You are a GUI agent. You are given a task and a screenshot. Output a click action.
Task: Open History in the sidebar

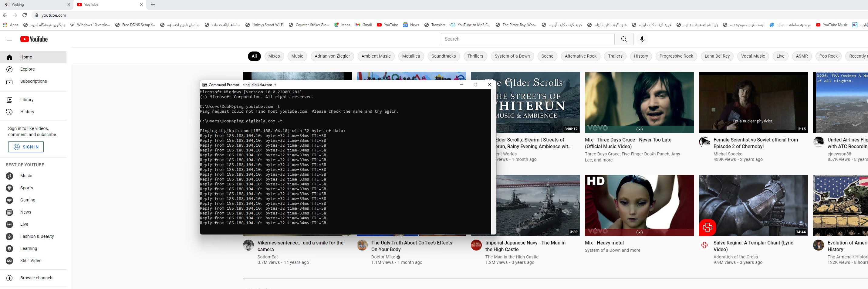33,112
